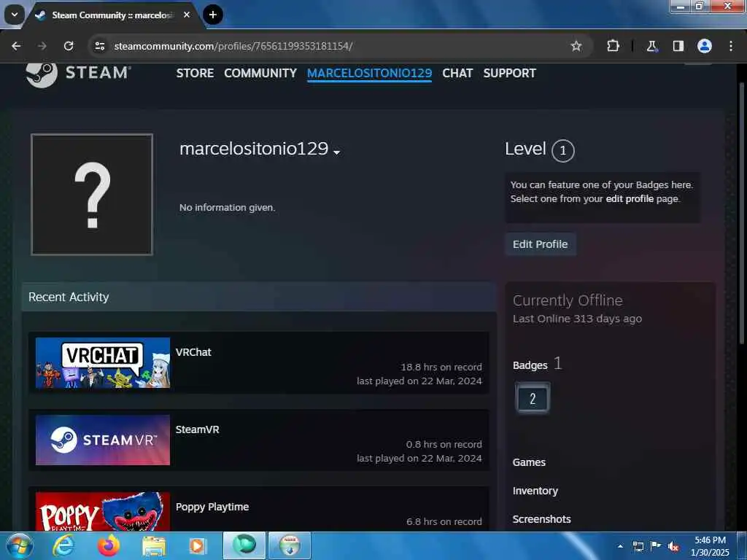Viewport: 747px width, 560px height.
Task: Bookmark this page with the star icon
Action: click(x=576, y=46)
